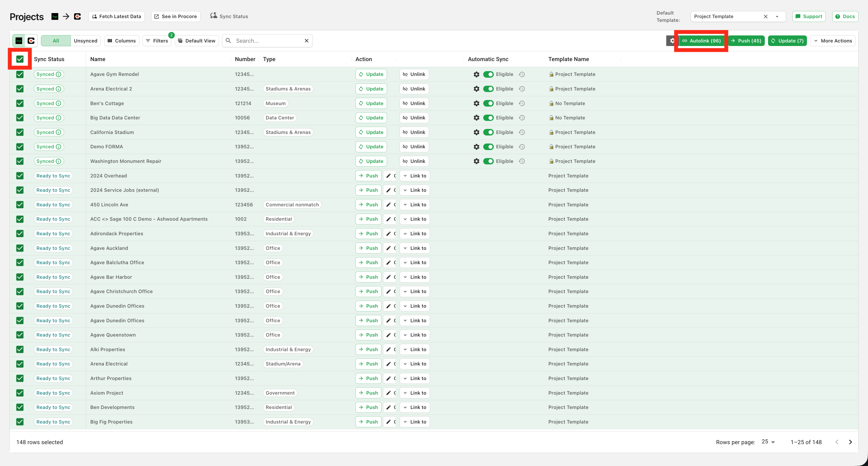Switch to the All tab
The width and height of the screenshot is (868, 466).
[56, 41]
